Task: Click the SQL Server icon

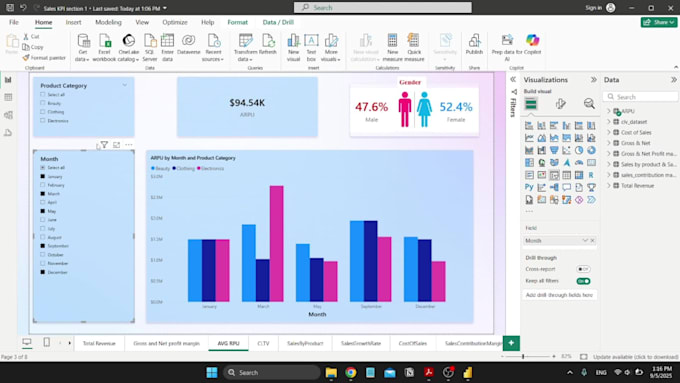Action: tap(150, 41)
